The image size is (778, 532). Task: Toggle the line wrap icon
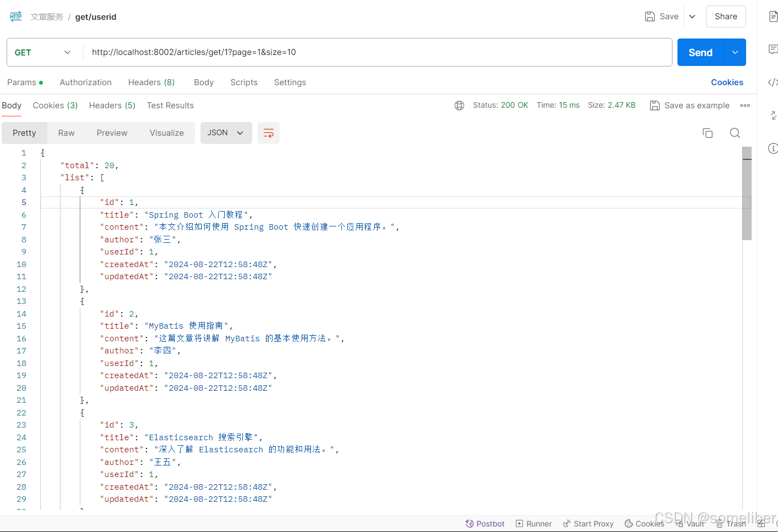click(x=269, y=133)
